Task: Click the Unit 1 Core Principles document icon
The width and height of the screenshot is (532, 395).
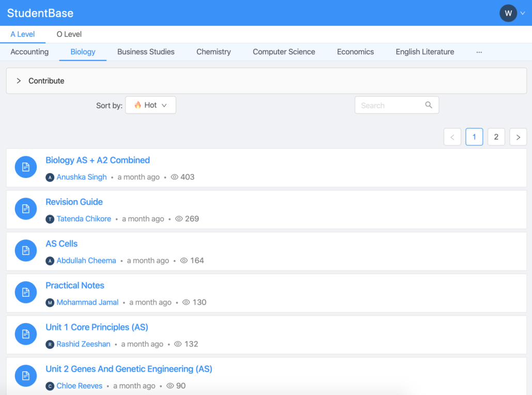Action: click(x=26, y=334)
